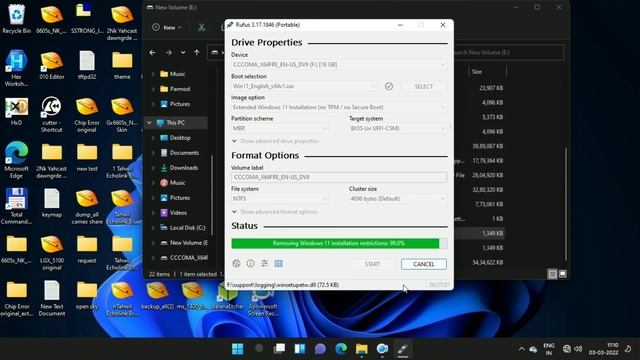Expand Show advanced drive properties
This screenshot has width=640, height=360.
tap(275, 141)
